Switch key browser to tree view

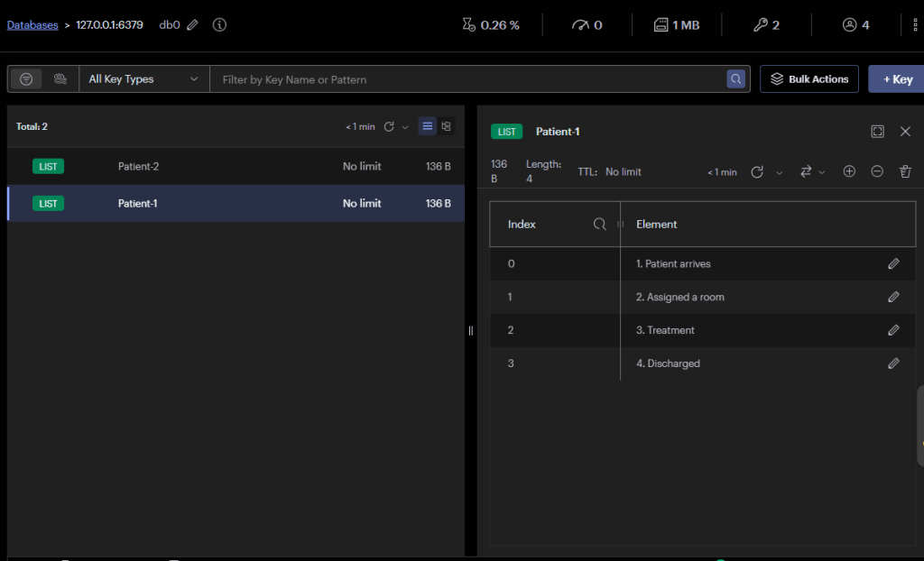(x=447, y=126)
